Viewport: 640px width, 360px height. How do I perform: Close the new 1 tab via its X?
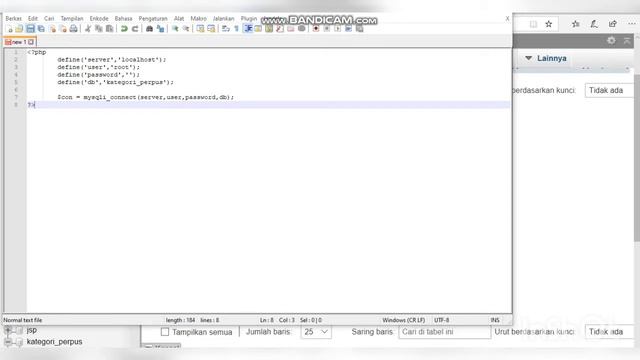(31, 42)
